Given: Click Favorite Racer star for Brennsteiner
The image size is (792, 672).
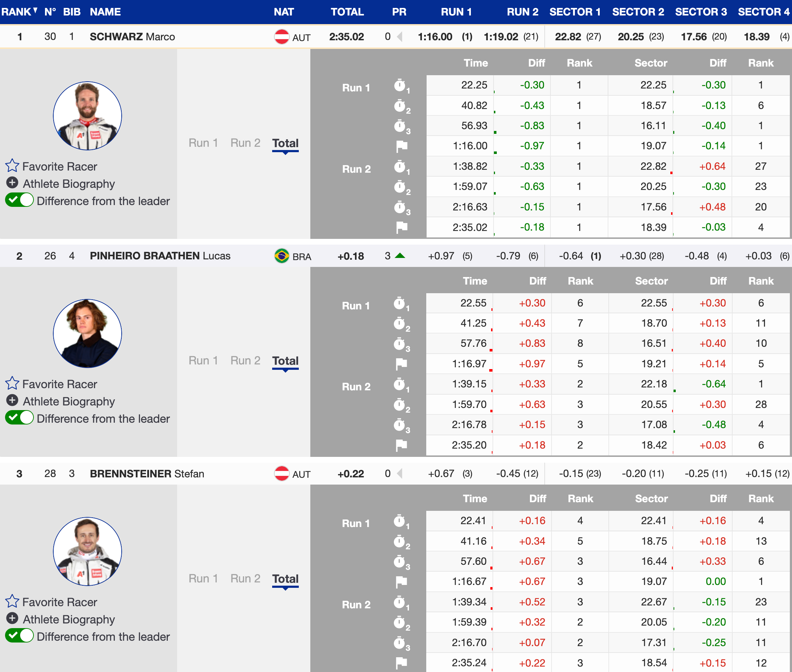Looking at the screenshot, I should pos(12,601).
